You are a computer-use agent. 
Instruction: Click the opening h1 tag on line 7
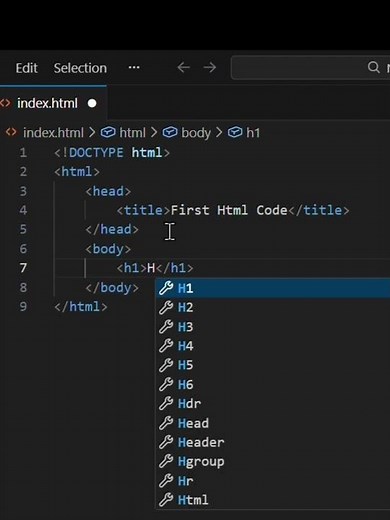click(131, 268)
